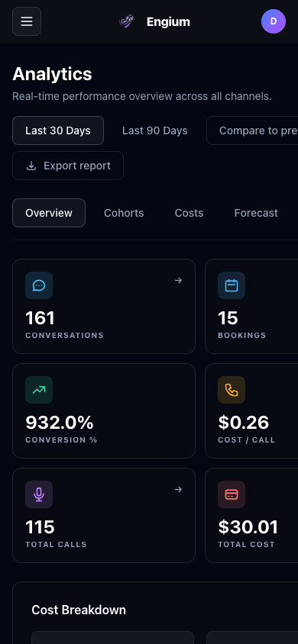The image size is (298, 644).
Task: Click the 115 total calls value
Action: point(40,527)
